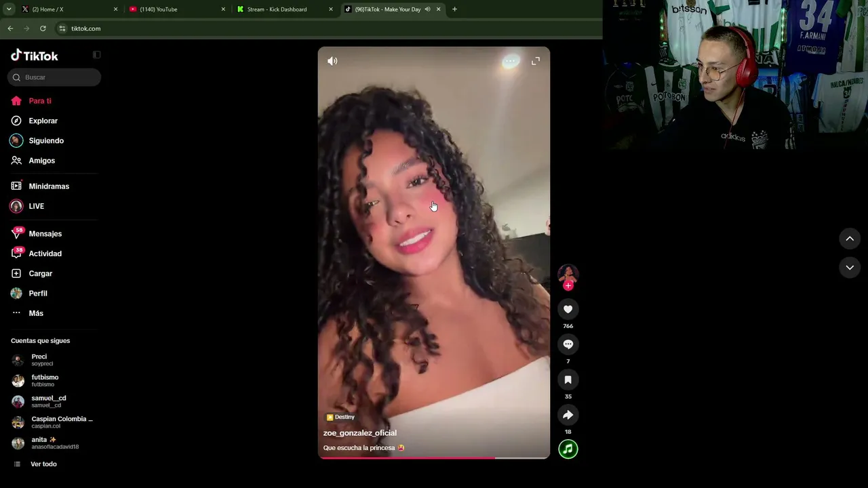Bookmark the video to favorites
Image resolution: width=868 pixels, height=488 pixels.
click(568, 380)
